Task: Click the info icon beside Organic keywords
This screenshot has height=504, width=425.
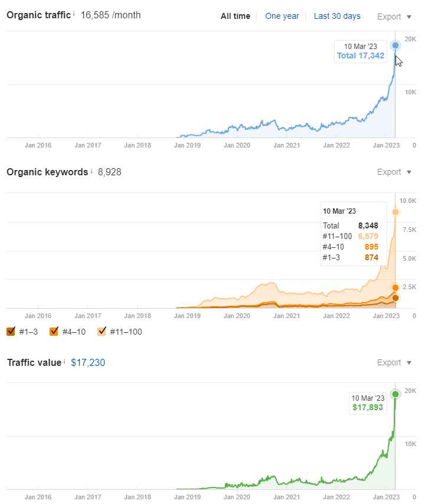Action: point(91,171)
